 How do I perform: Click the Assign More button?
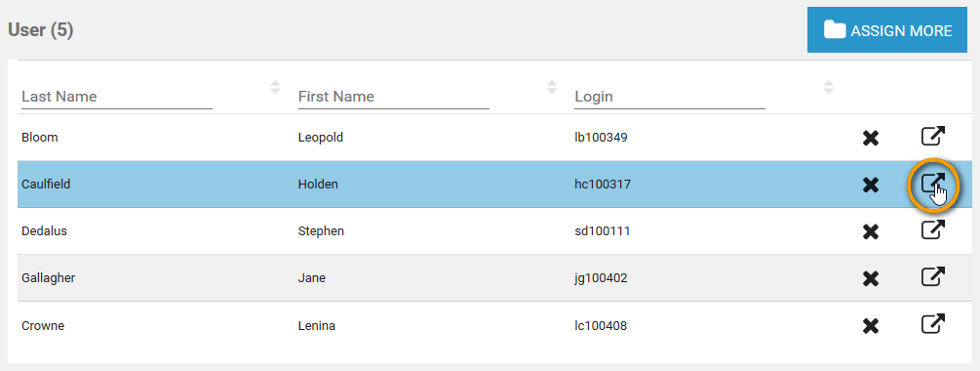[886, 30]
